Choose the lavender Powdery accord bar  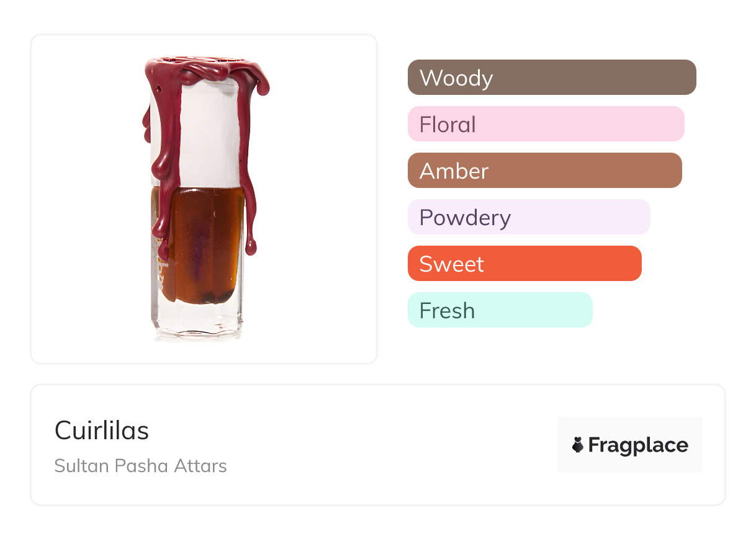[529, 217]
